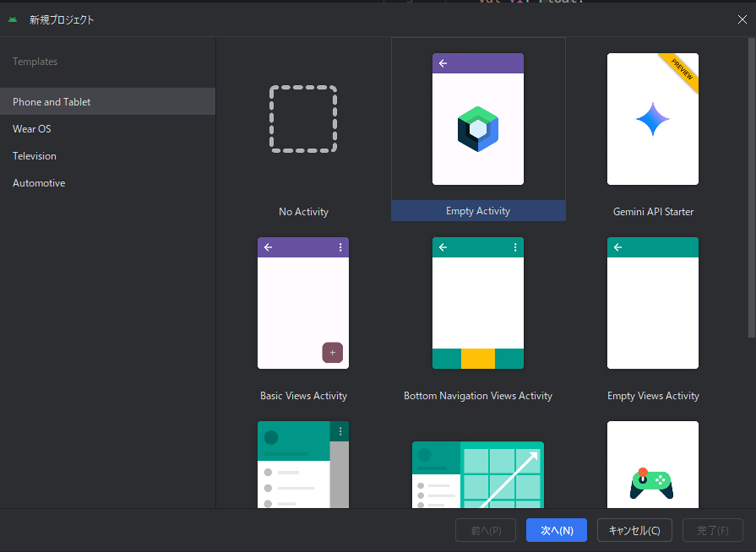Pick the Basic Views Activity template thumbnail
This screenshot has width=756, height=552.
tap(303, 303)
